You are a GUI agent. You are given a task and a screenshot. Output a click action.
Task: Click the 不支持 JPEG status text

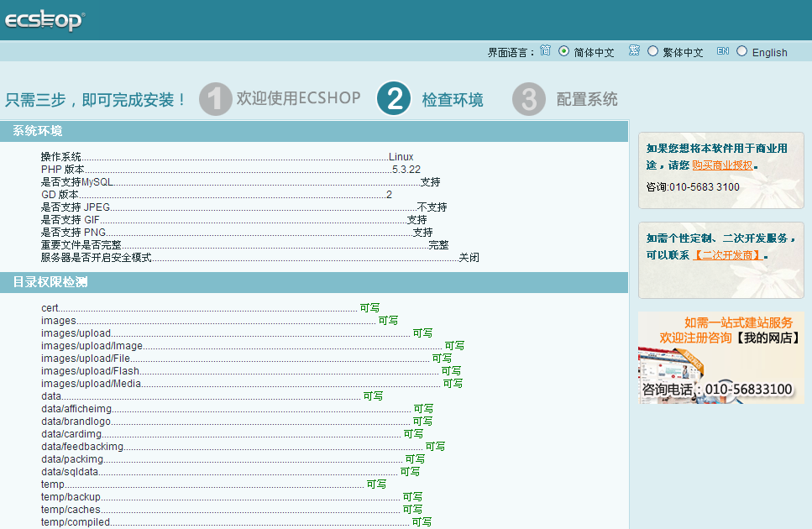[432, 207]
